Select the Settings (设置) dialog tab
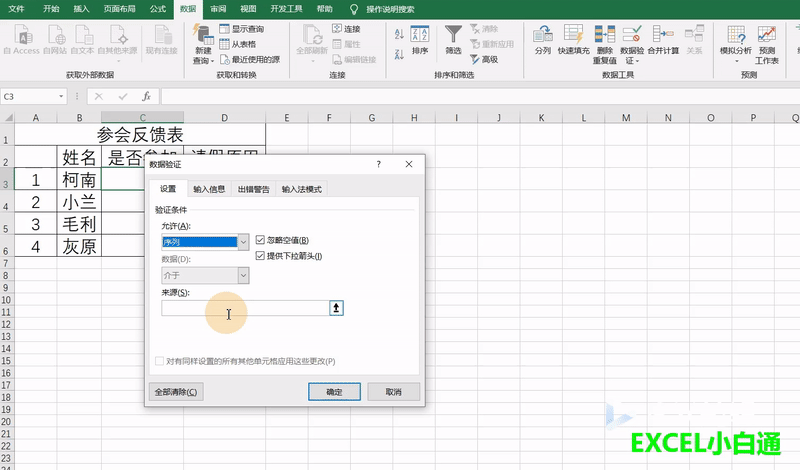The image size is (800, 470). (x=168, y=188)
